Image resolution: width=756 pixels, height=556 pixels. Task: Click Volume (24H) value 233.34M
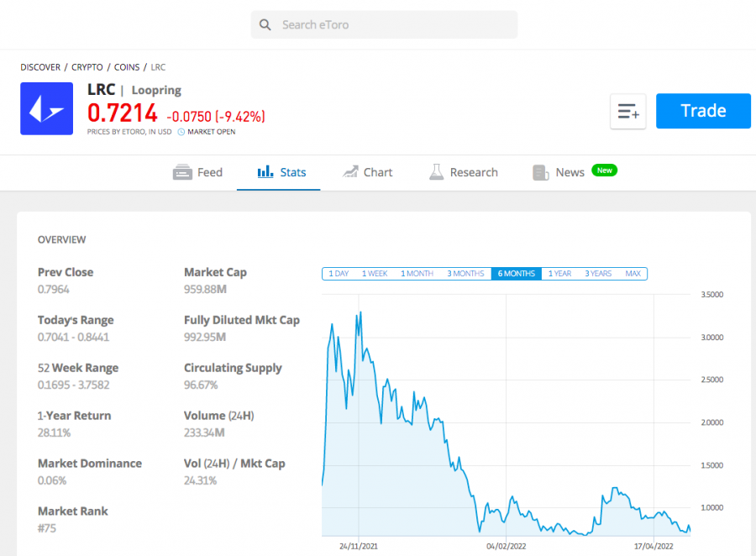pos(204,433)
